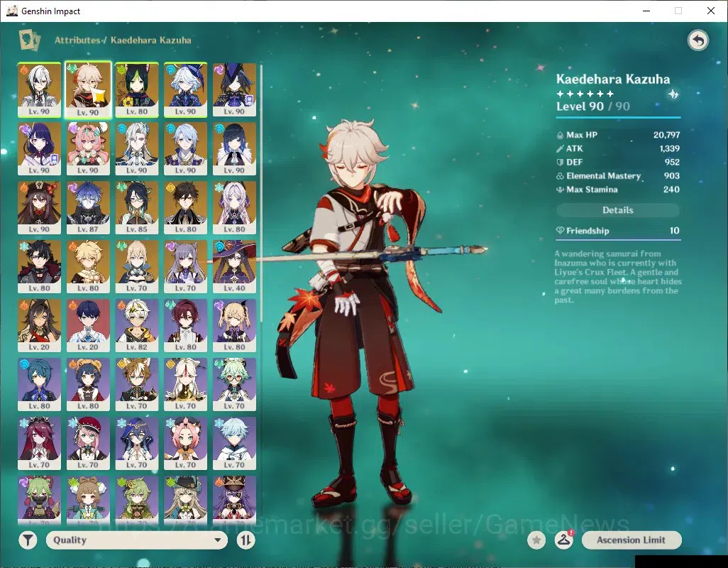Select Zhongli's character portrait

click(x=186, y=207)
